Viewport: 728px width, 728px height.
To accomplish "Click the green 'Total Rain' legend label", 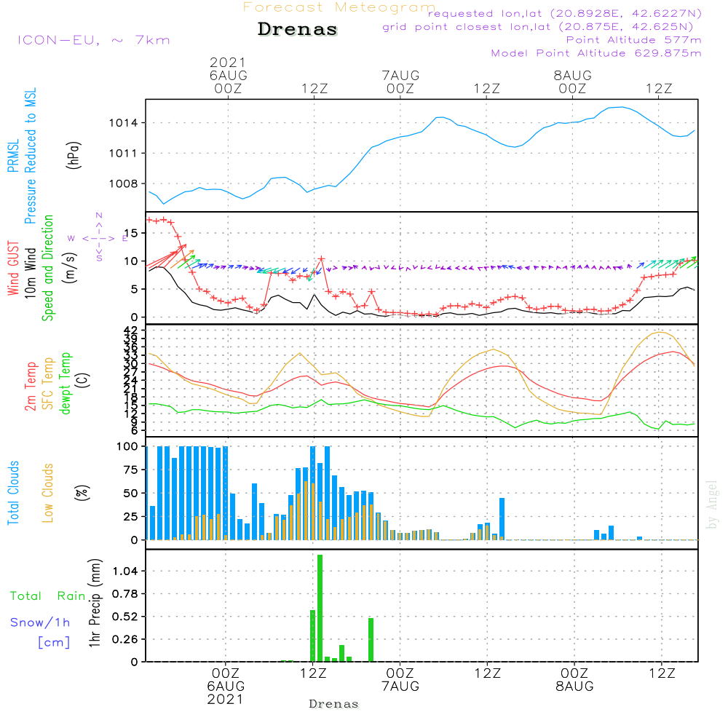I will (48, 596).
